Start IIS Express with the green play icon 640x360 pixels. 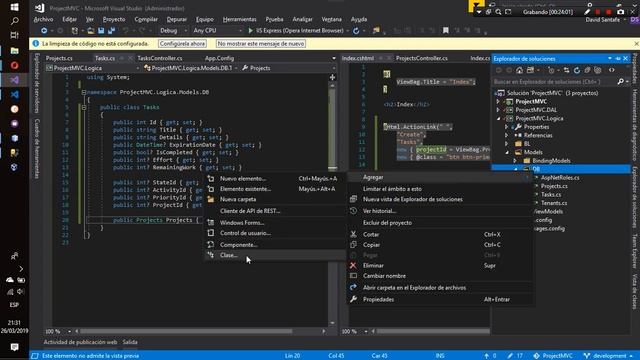point(251,31)
